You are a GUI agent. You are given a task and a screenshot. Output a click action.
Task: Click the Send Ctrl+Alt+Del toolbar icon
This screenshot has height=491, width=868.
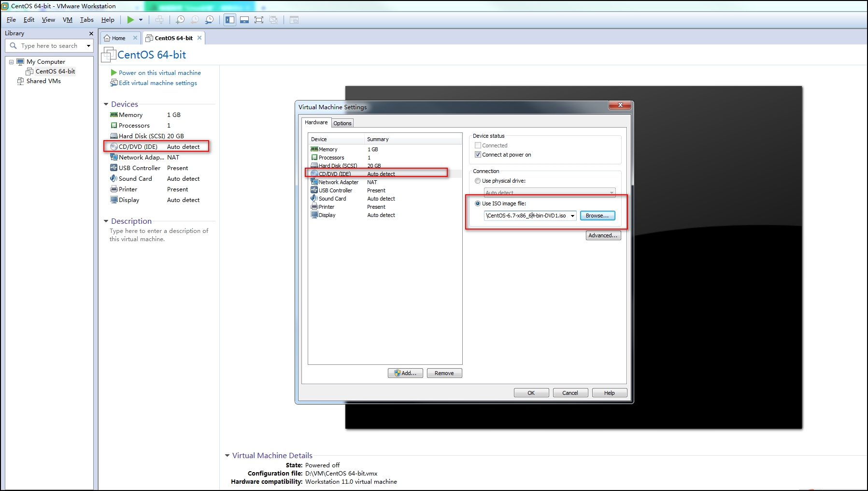pos(159,20)
